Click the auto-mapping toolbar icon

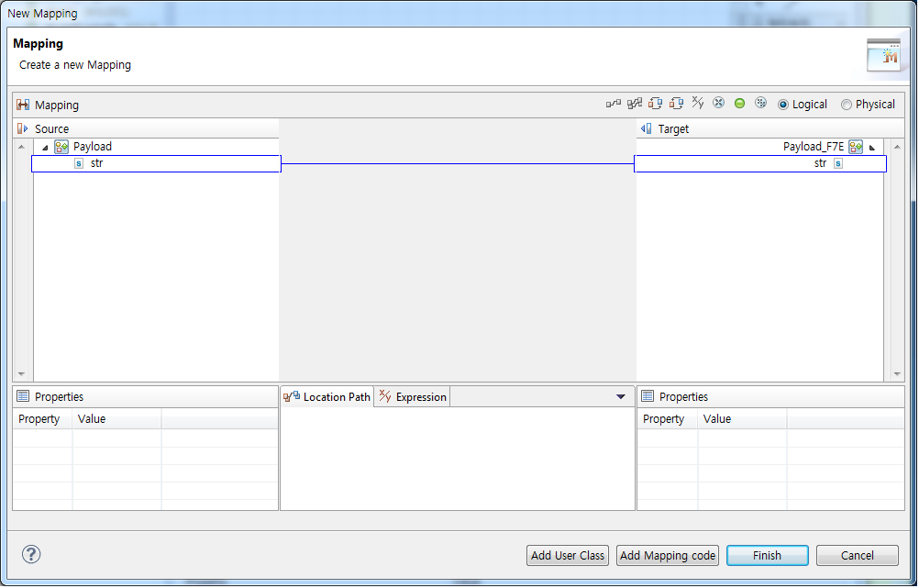point(634,103)
